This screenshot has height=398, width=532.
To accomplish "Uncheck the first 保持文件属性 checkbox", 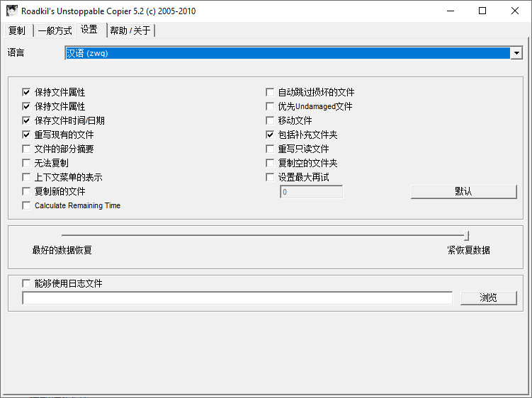I will point(26,92).
